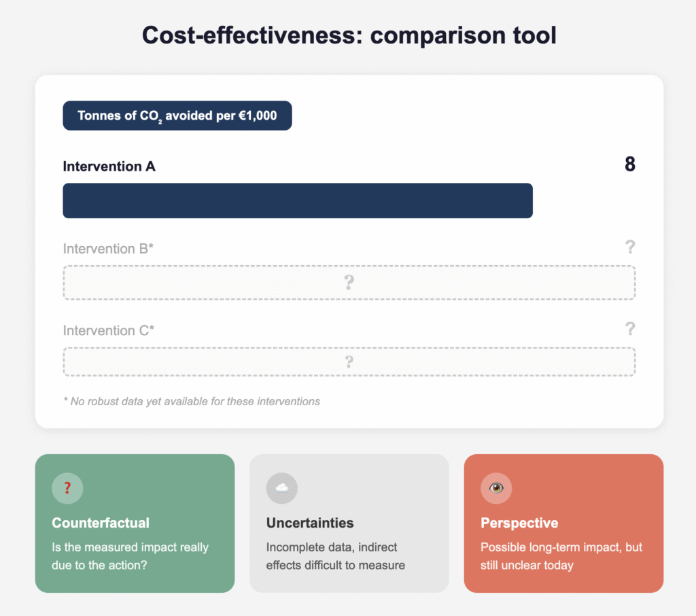Click the cloud icon above Uncertainties
This screenshot has height=616, width=696.
click(x=281, y=488)
